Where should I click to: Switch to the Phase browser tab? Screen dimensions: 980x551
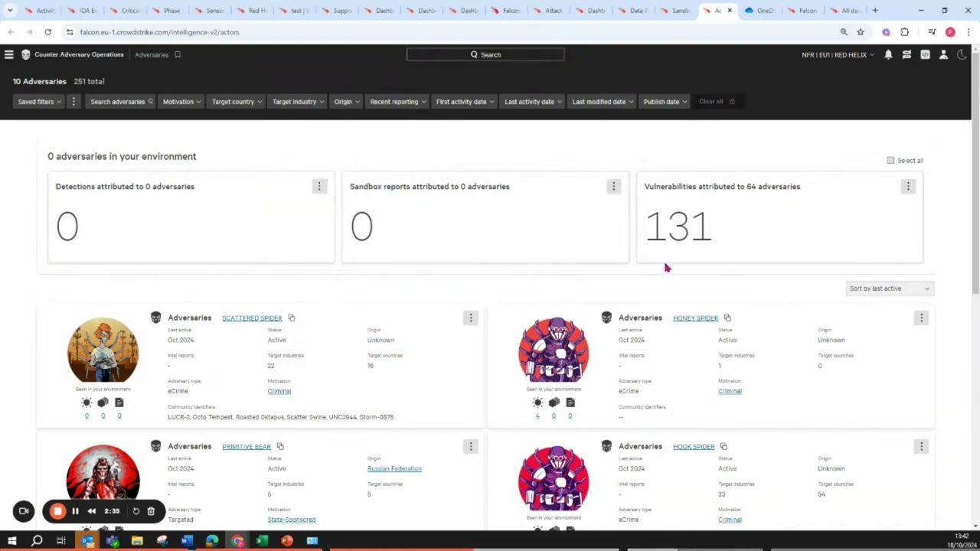coord(167,11)
